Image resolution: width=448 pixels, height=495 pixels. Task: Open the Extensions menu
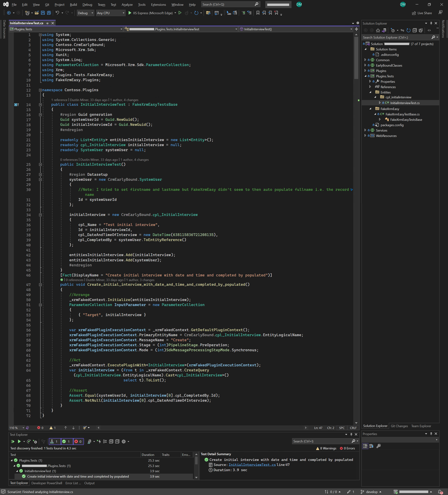click(158, 4)
